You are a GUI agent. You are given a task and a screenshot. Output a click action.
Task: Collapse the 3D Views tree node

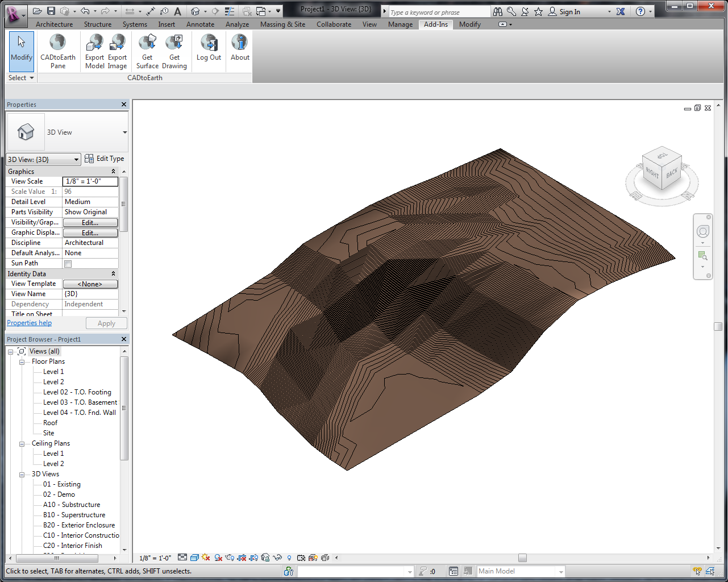(22, 475)
